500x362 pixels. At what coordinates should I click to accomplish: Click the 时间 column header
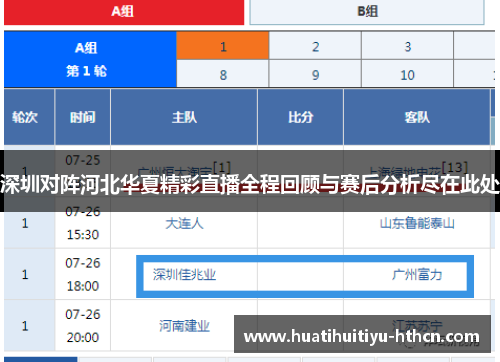point(83,117)
